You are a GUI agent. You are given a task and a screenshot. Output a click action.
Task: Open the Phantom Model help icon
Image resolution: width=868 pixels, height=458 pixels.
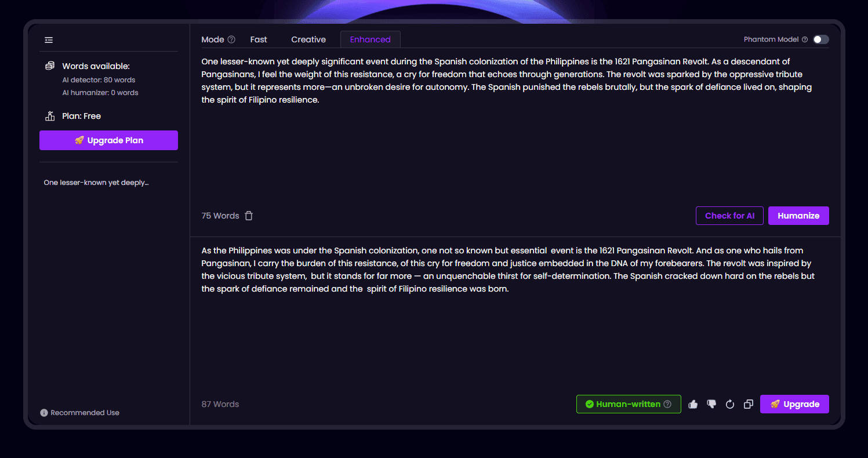click(x=805, y=39)
